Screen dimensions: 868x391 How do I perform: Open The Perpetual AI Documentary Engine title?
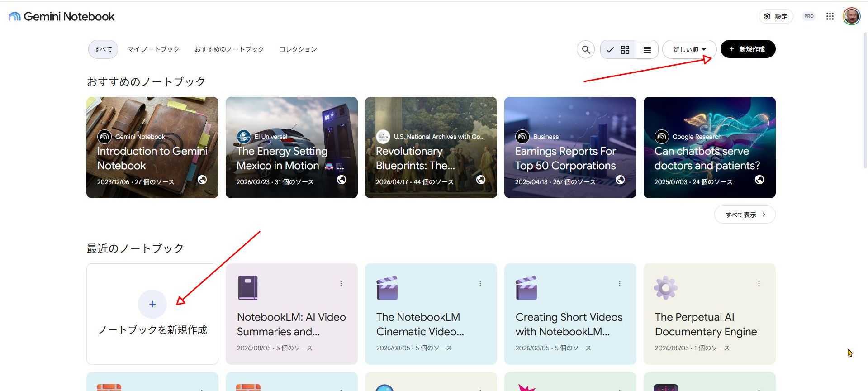pyautogui.click(x=706, y=324)
